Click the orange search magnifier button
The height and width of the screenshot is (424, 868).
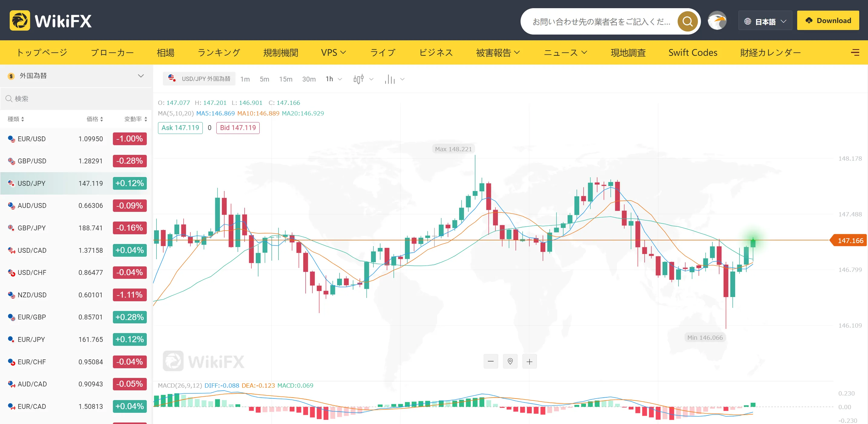click(x=687, y=22)
